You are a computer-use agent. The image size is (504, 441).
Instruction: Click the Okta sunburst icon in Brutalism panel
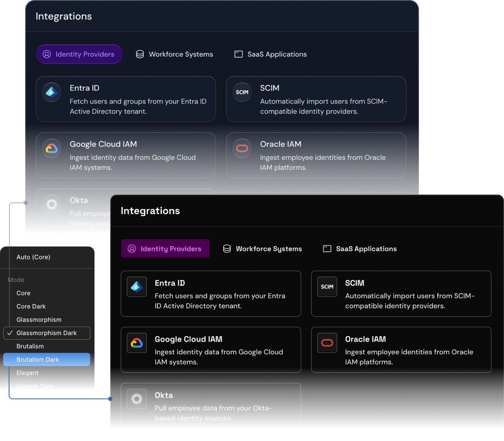137,399
